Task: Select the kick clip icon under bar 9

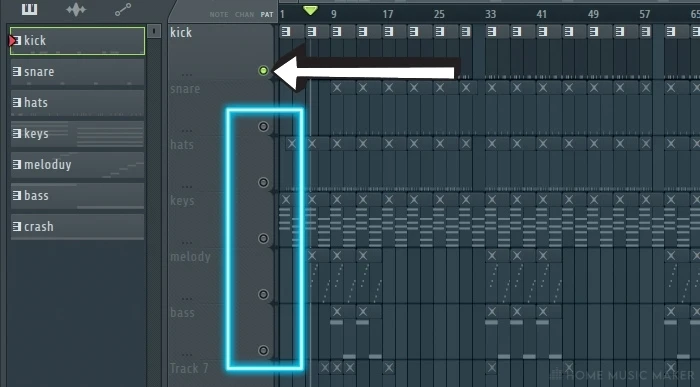Action: pos(337,32)
